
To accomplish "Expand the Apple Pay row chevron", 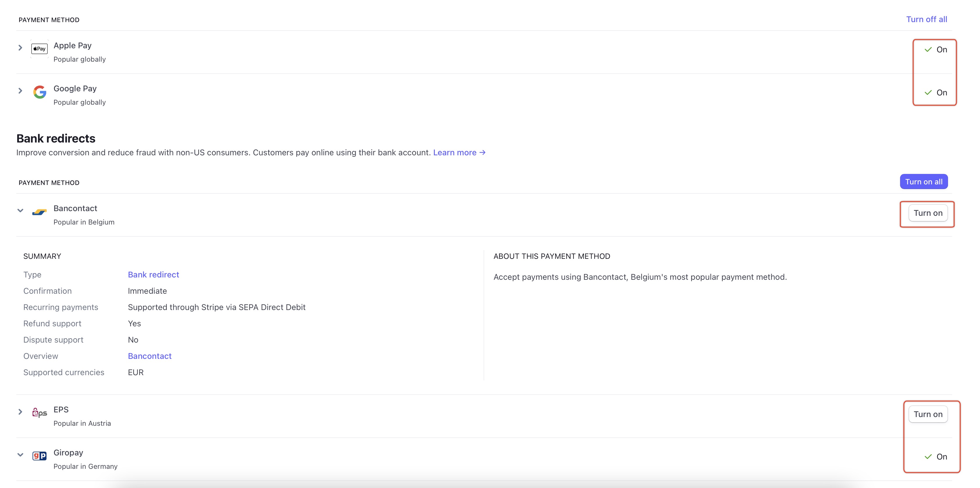I will 20,48.
